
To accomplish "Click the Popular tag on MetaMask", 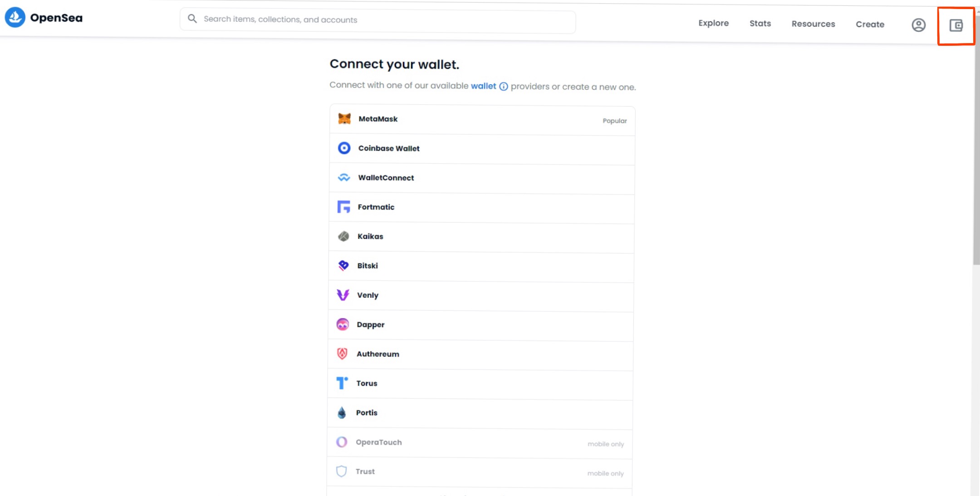I will pos(615,121).
